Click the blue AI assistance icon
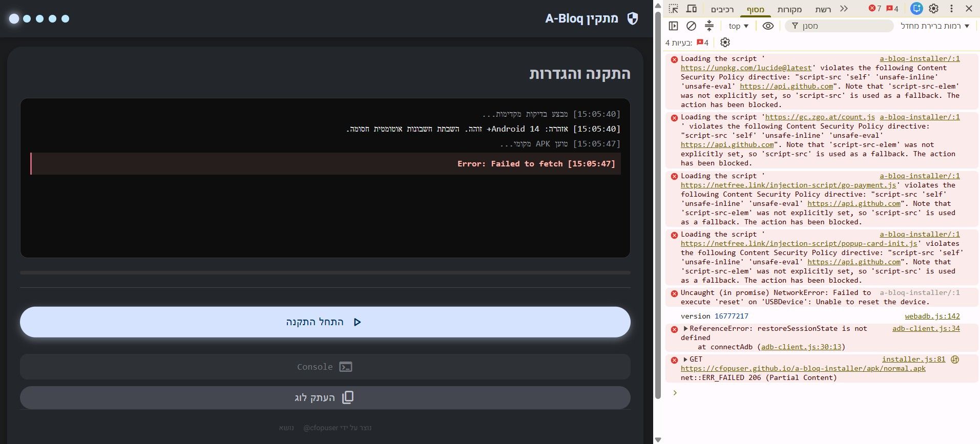980x444 pixels. (916, 9)
